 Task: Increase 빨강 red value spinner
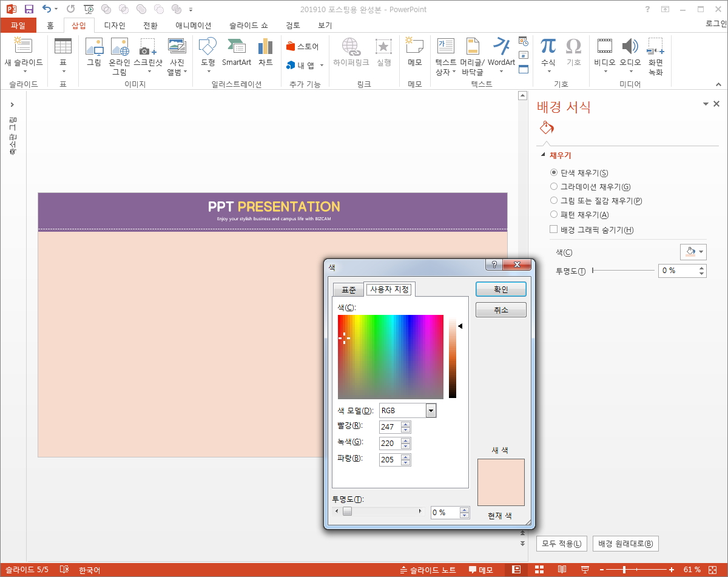click(x=406, y=424)
